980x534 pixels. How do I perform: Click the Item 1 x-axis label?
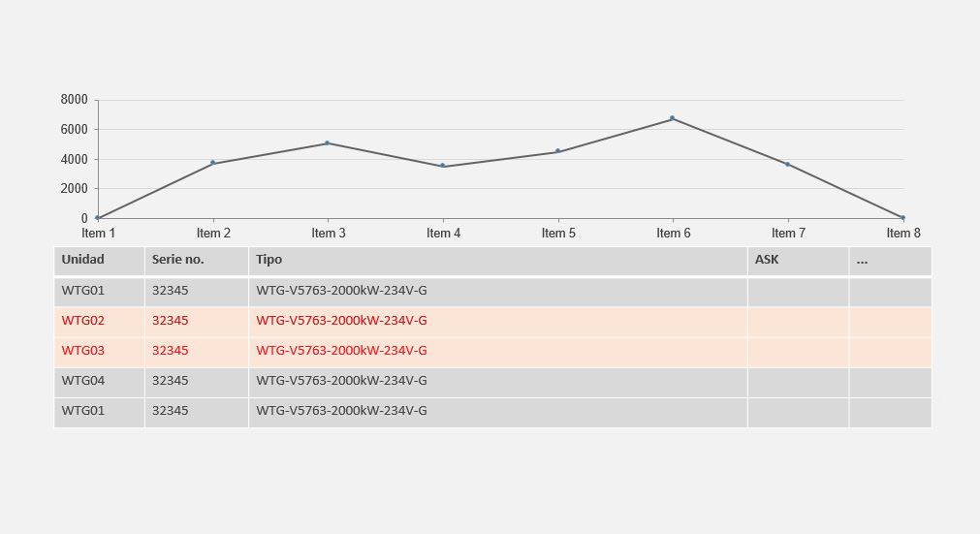pos(99,234)
